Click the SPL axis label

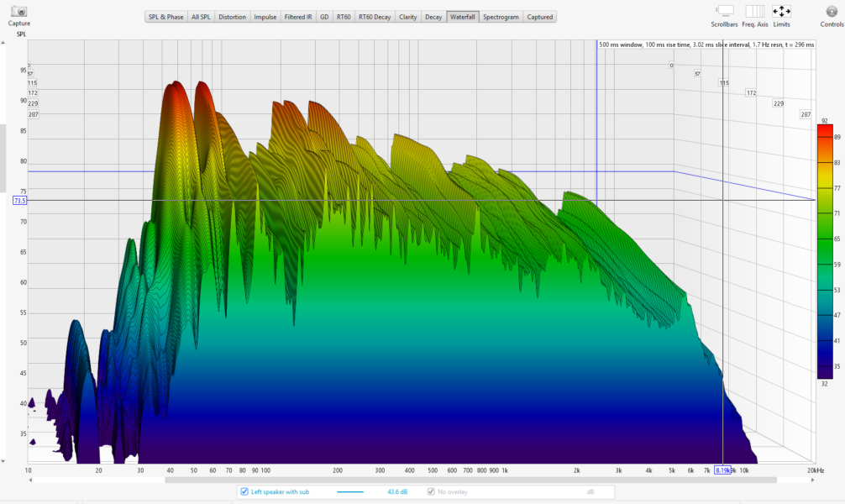click(20, 34)
